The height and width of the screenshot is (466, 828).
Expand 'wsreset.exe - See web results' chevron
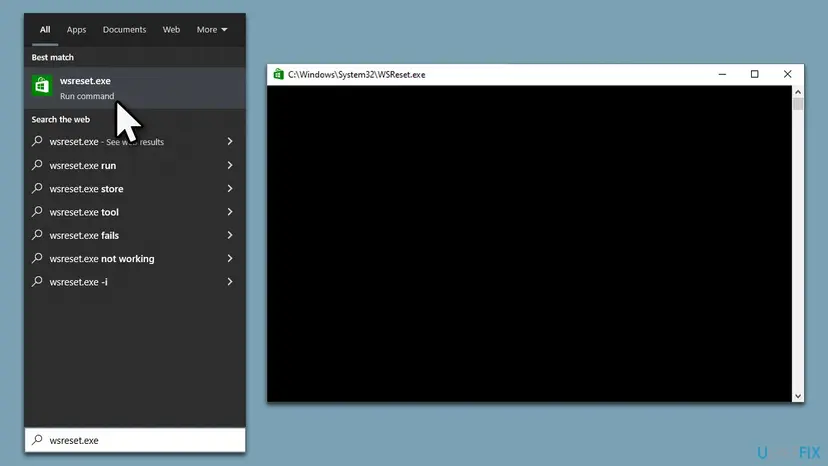click(230, 141)
